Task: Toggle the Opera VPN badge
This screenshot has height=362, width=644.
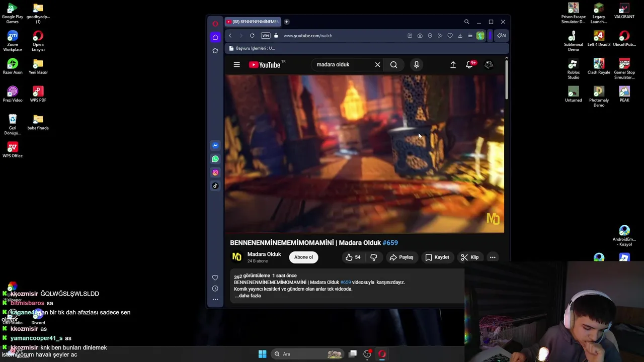Action: click(x=266, y=36)
